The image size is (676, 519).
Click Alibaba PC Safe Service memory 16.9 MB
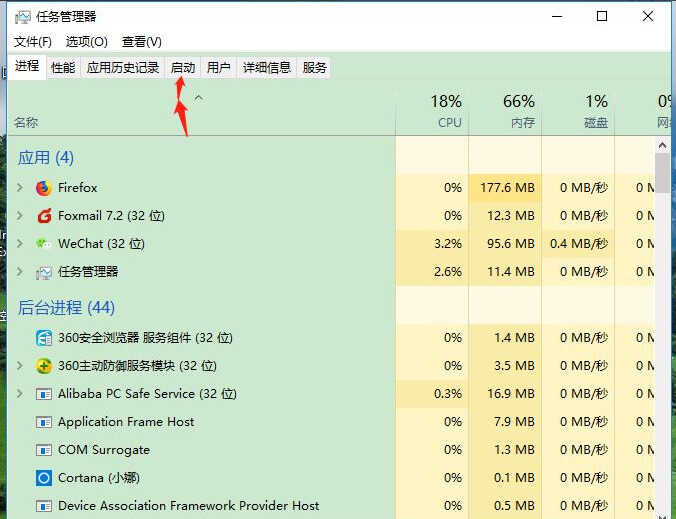click(511, 394)
